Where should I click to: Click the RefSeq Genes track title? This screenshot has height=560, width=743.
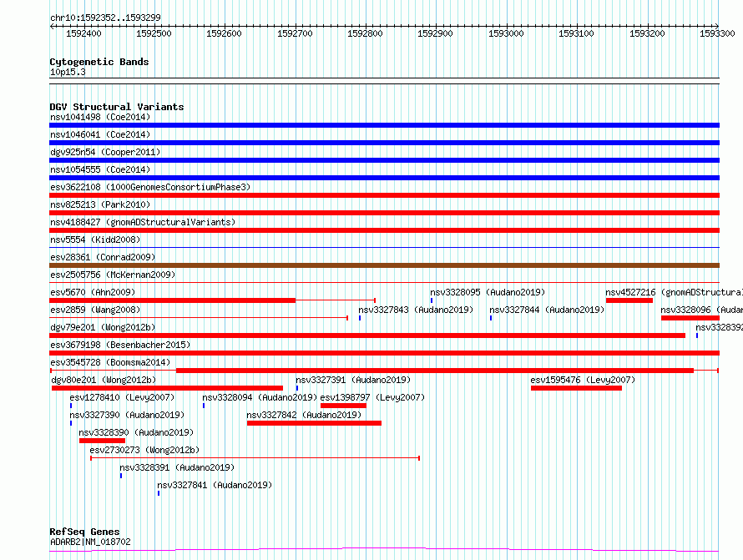(84, 532)
